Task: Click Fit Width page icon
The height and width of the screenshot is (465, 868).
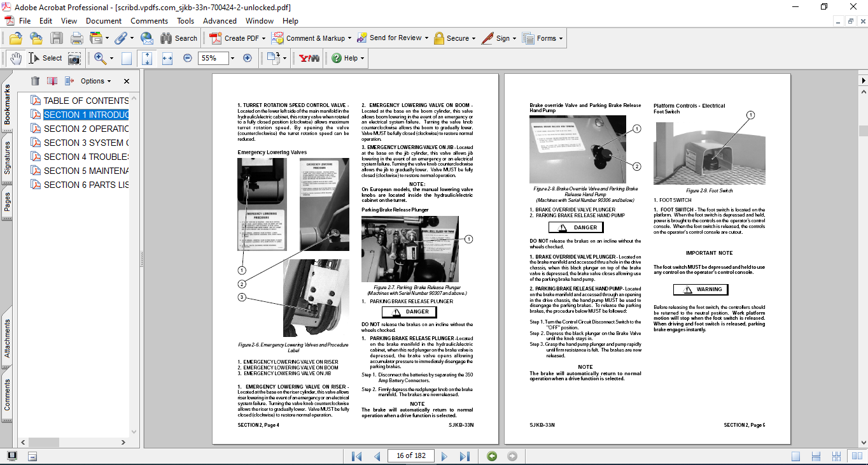Action: (x=167, y=58)
